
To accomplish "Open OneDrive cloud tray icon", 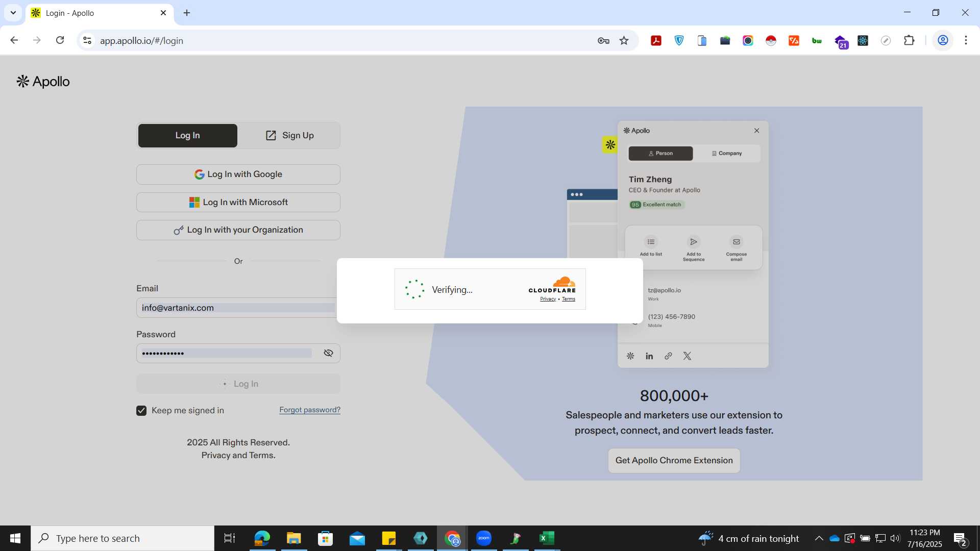I will point(835,538).
